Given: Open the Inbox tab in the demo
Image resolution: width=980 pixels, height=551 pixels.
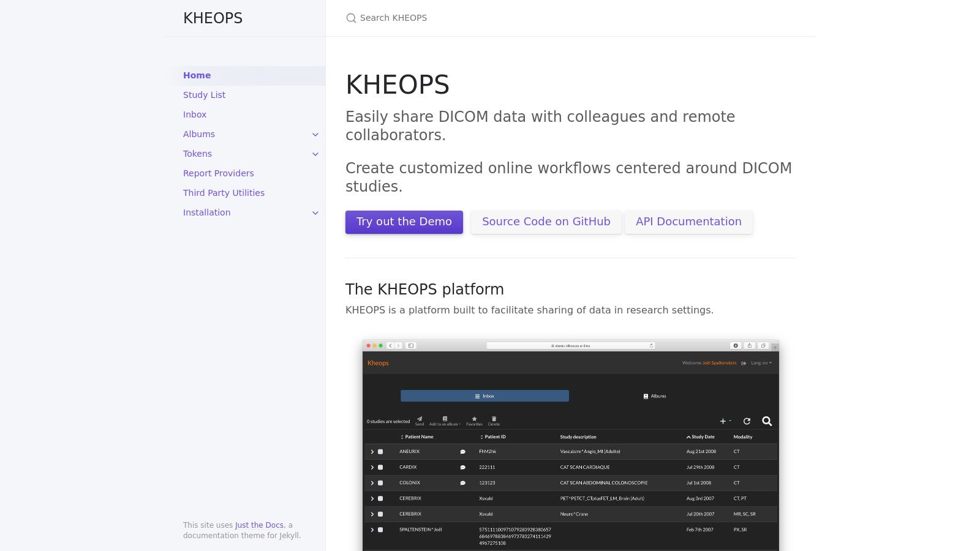Looking at the screenshot, I should [484, 396].
